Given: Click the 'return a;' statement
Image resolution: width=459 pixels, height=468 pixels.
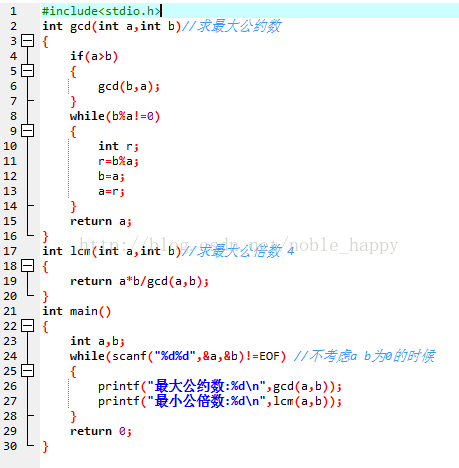Looking at the screenshot, I should coord(101,221).
